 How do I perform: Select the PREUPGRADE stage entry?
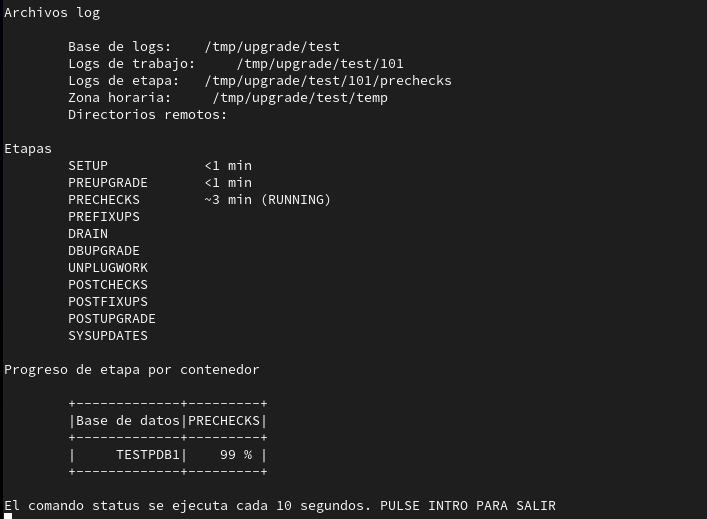(108, 183)
